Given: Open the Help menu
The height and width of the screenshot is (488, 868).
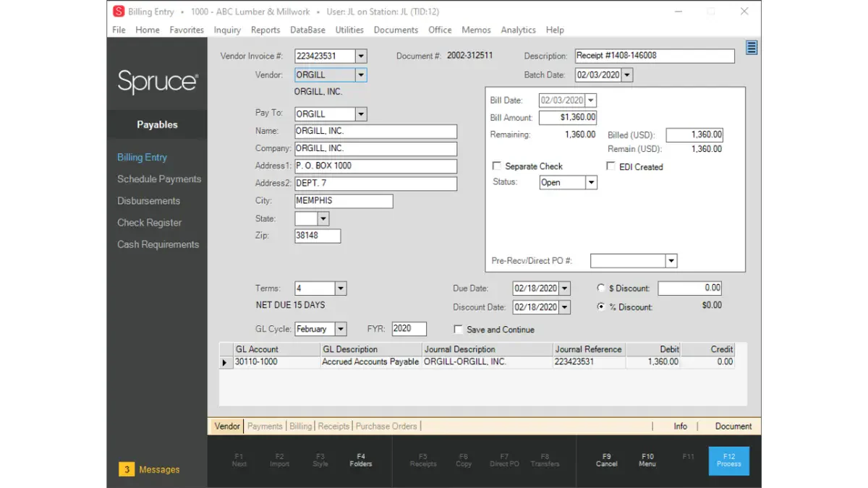Looking at the screenshot, I should (555, 30).
